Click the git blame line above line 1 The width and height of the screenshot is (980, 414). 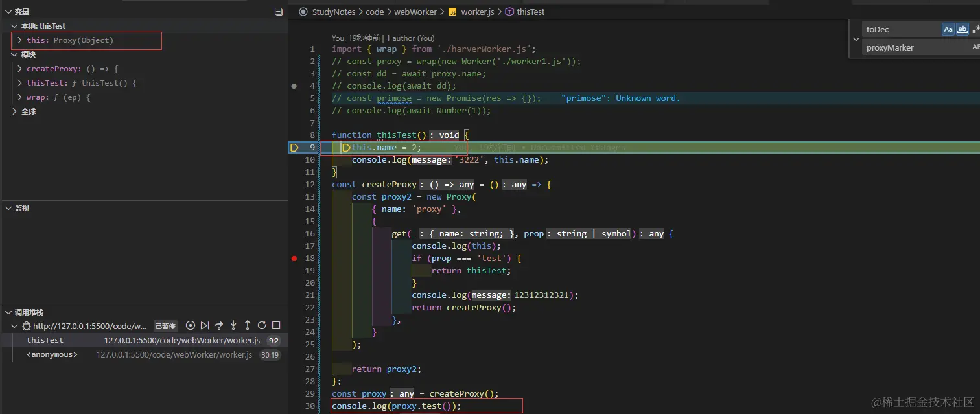[x=383, y=38]
